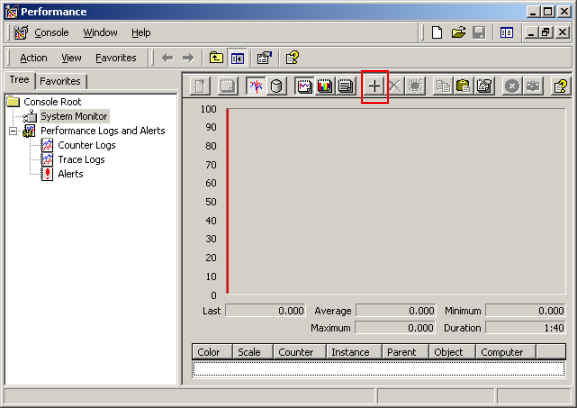This screenshot has width=577, height=408.
Task: Switch to the Tree tab
Action: (20, 80)
